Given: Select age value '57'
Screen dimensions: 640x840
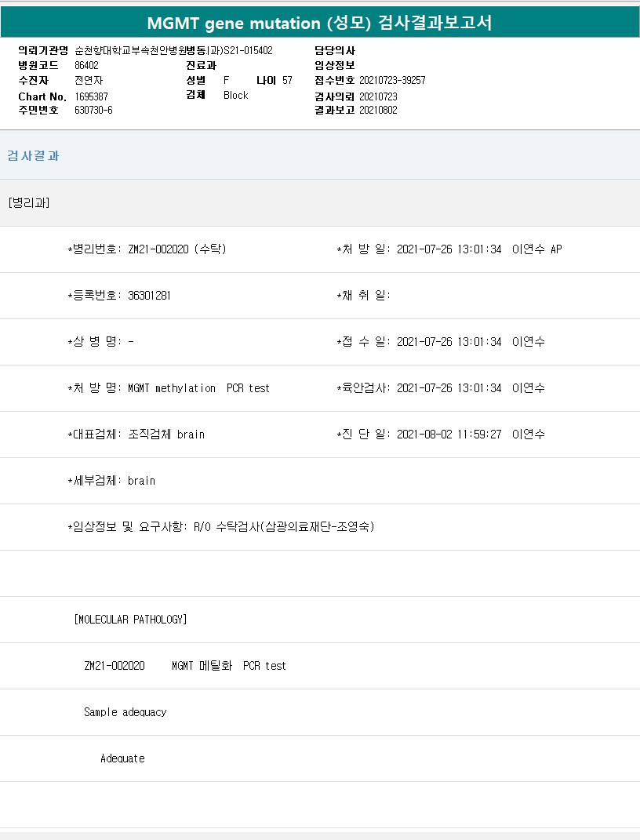Looking at the screenshot, I should click(287, 80).
